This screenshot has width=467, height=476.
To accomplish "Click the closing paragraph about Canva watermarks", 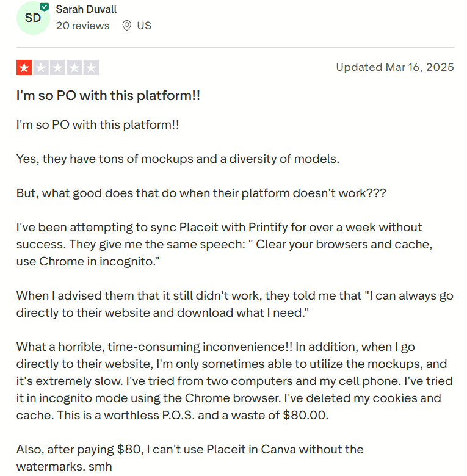I will tap(190, 457).
